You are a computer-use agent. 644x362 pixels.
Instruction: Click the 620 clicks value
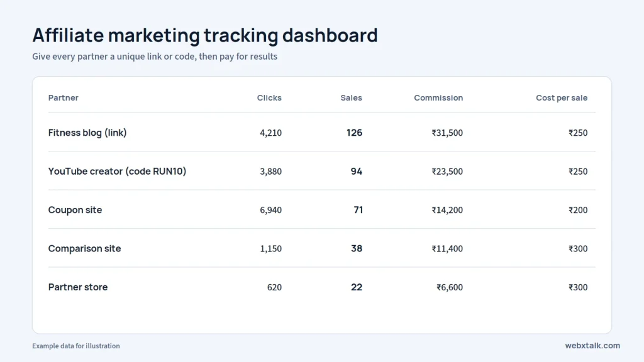pos(274,287)
